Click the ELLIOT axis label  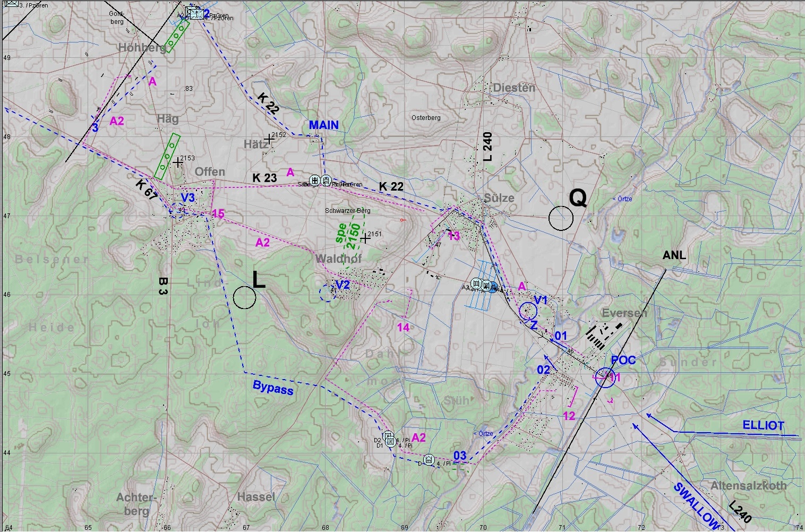[x=763, y=426]
